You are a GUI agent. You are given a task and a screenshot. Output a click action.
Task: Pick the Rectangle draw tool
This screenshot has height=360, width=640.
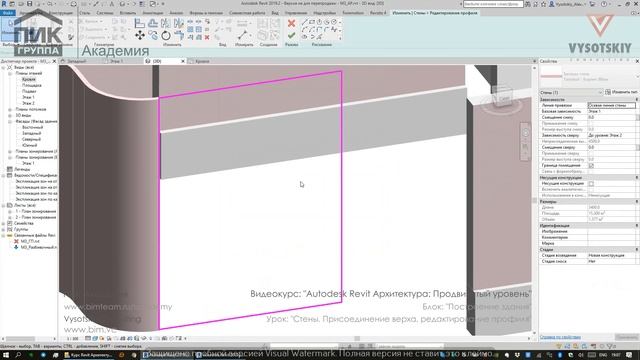point(312,22)
